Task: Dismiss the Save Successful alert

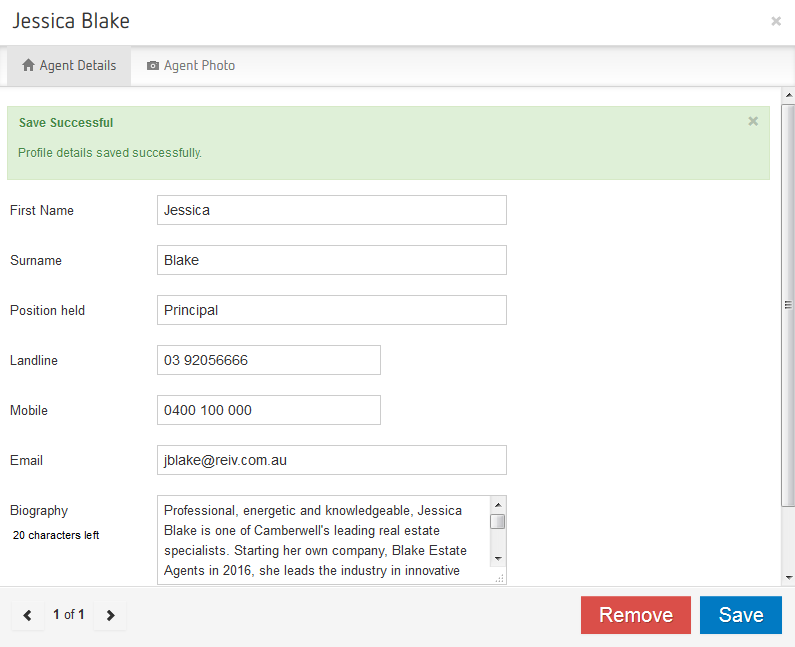Action: (753, 121)
